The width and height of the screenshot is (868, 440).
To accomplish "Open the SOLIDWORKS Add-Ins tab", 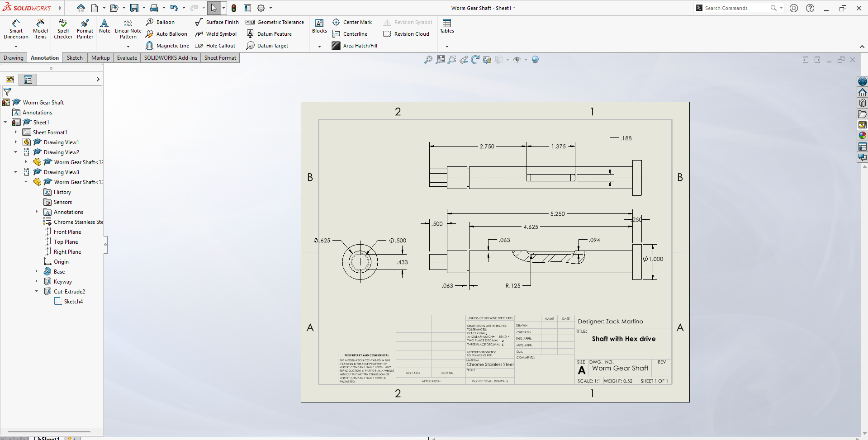I will 171,58.
